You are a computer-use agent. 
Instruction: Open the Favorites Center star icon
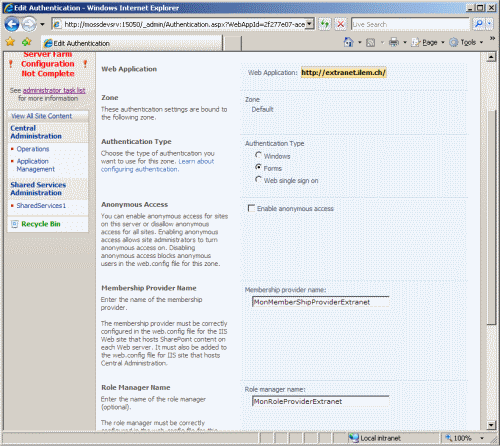[x=10, y=42]
